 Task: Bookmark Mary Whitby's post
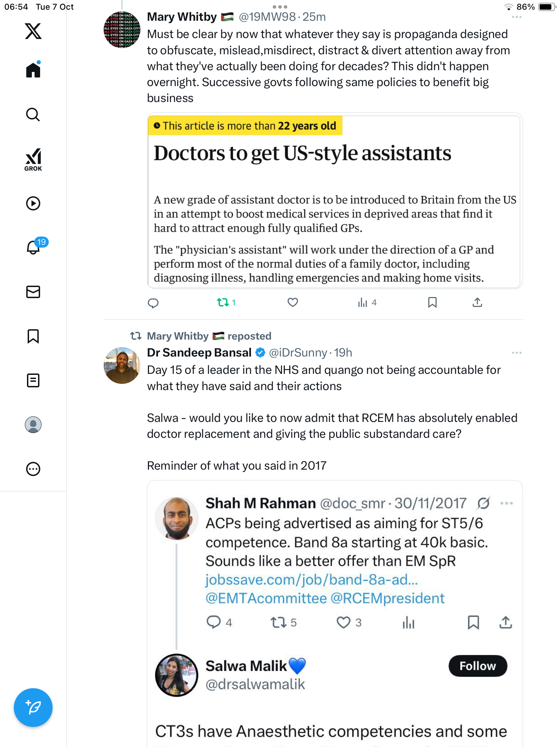click(432, 303)
